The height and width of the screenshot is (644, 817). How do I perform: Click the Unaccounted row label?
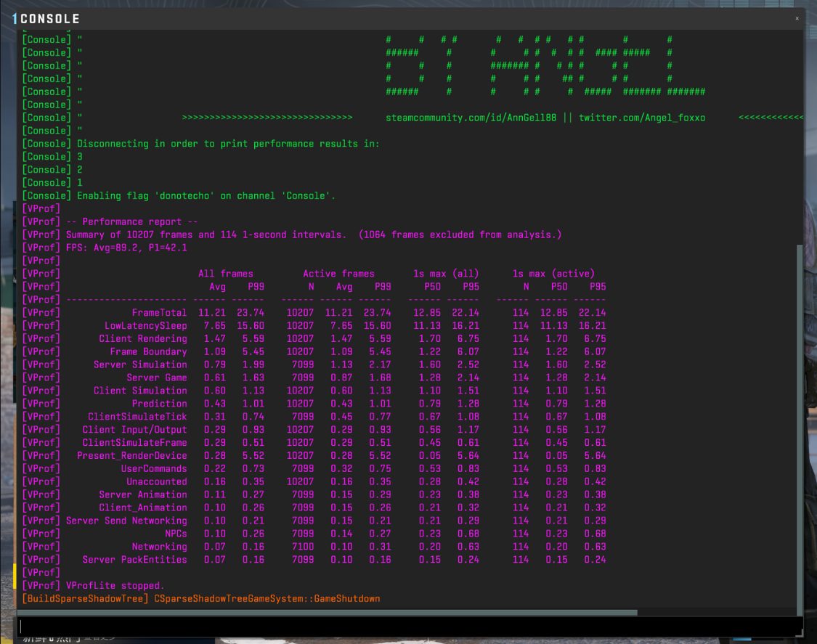tap(156, 482)
